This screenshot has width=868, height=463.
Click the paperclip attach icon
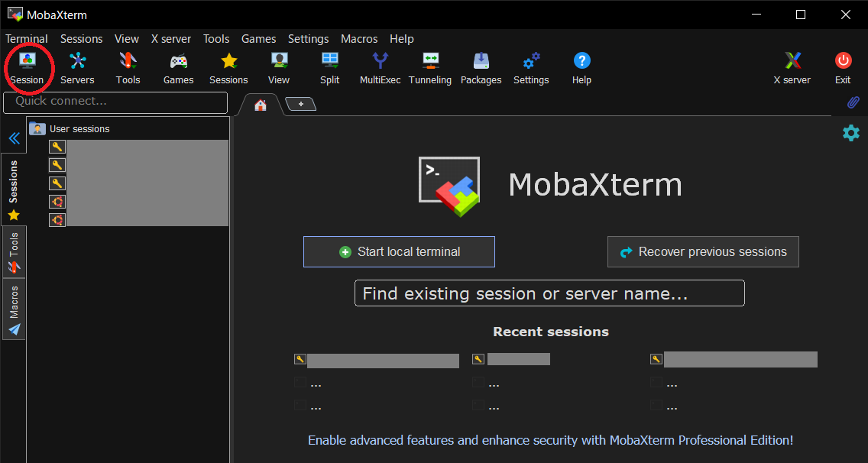[853, 102]
